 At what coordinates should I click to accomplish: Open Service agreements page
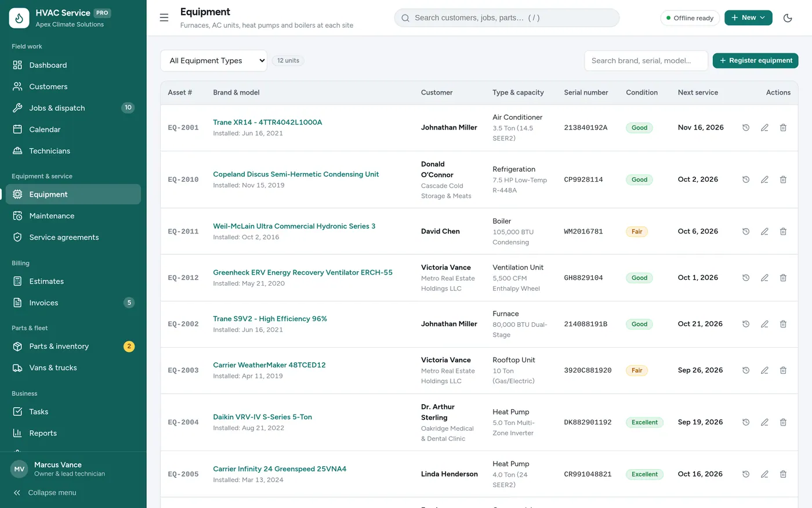pos(73,237)
